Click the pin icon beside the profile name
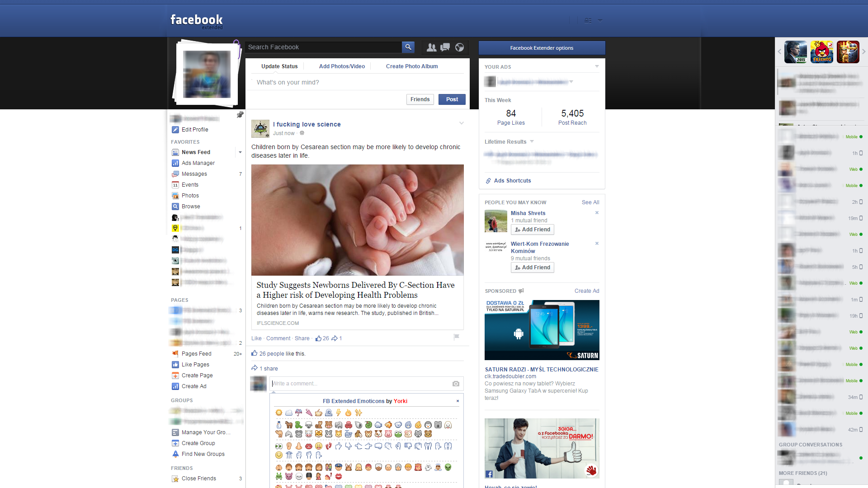868x488 pixels. [x=240, y=115]
